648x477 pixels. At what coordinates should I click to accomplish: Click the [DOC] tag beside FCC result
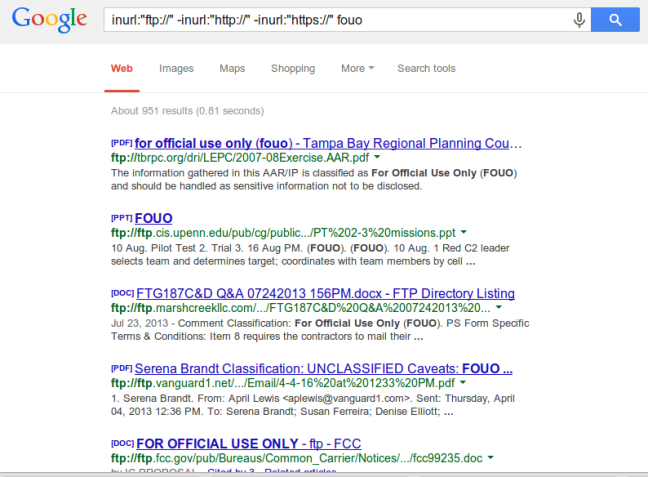pos(122,444)
